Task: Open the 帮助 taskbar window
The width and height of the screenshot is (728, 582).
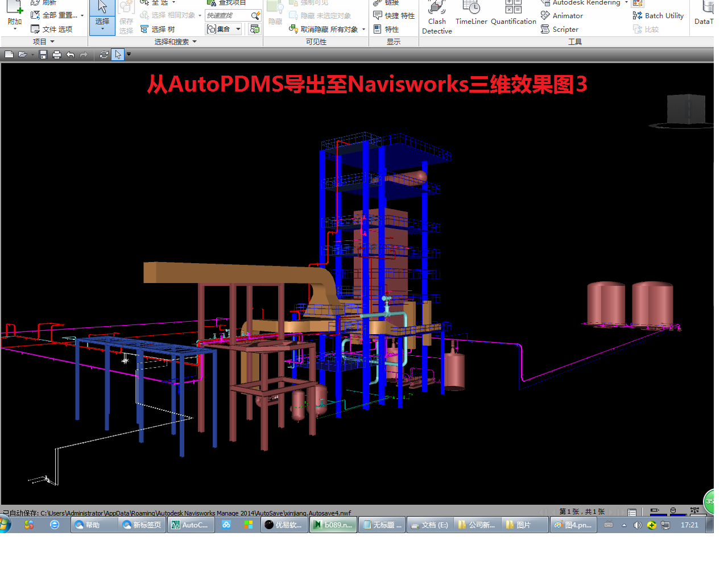Action: coord(94,525)
